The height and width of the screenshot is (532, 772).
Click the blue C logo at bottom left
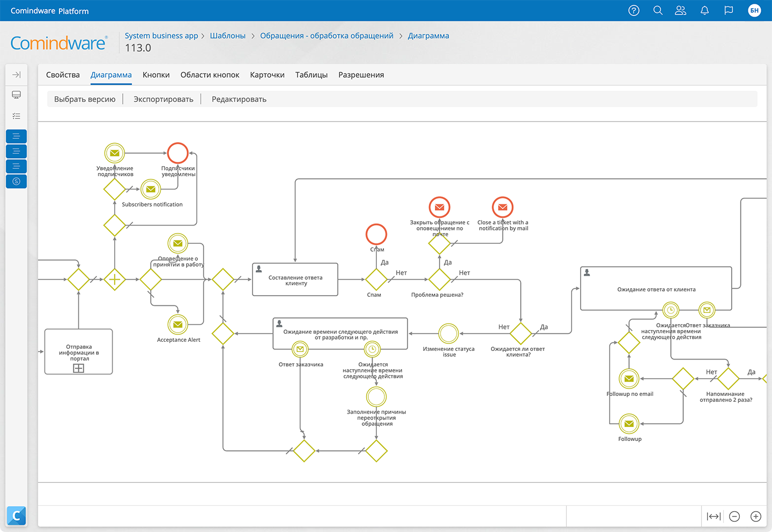17,515
